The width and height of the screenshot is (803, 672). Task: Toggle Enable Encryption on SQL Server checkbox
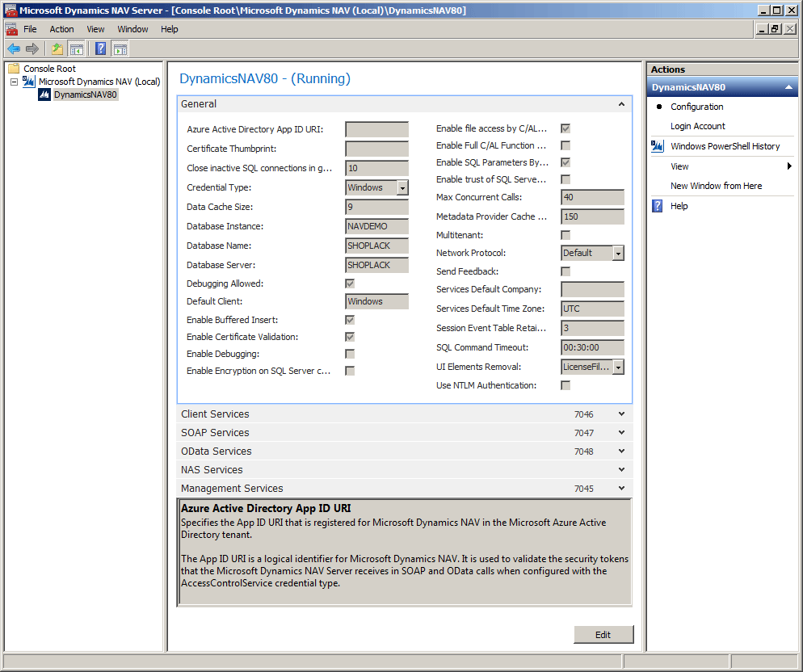[x=350, y=371]
